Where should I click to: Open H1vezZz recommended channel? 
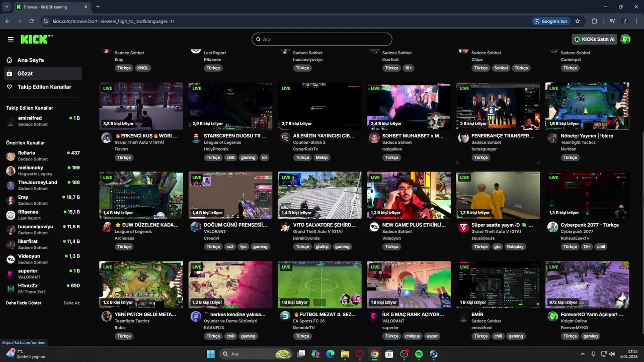click(x=42, y=289)
